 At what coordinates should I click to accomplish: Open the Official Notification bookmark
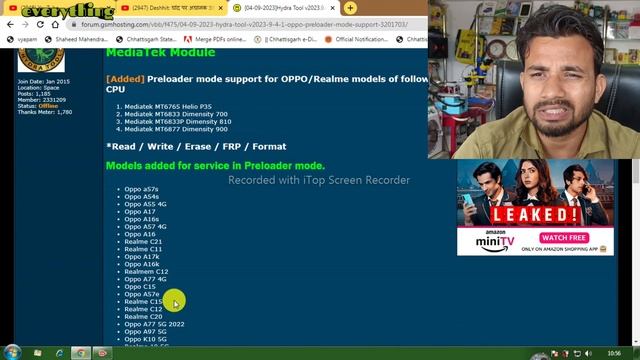pyautogui.click(x=356, y=40)
